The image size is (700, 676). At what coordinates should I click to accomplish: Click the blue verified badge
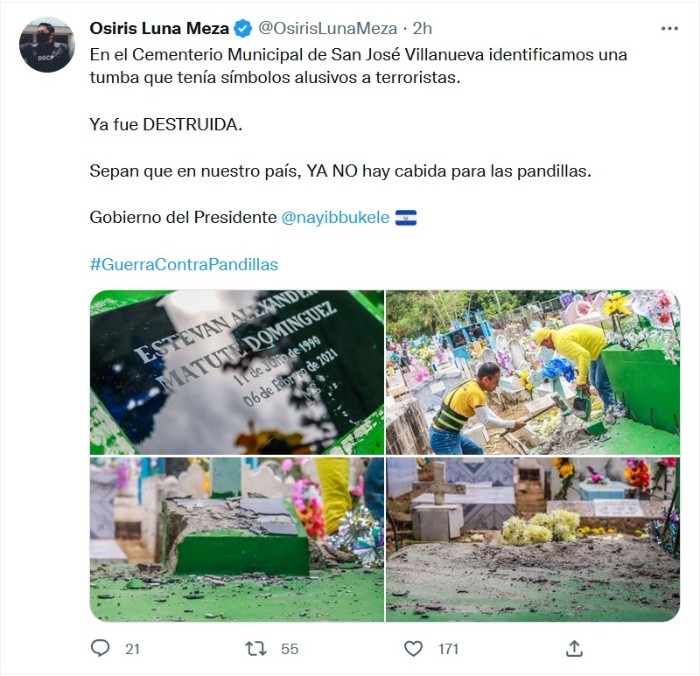tap(243, 29)
